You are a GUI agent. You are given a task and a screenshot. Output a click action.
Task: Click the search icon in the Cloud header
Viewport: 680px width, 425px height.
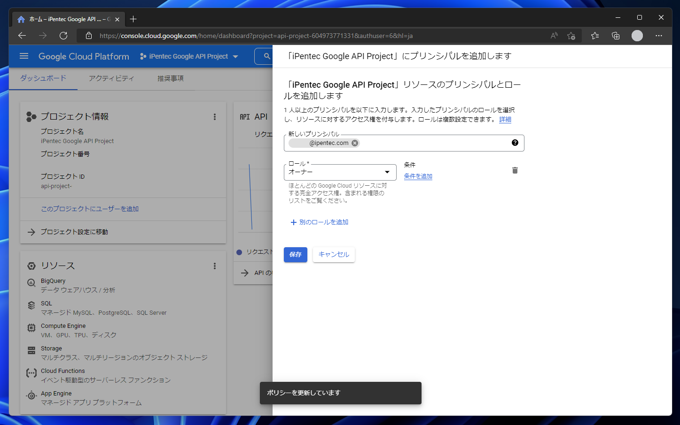(x=266, y=56)
